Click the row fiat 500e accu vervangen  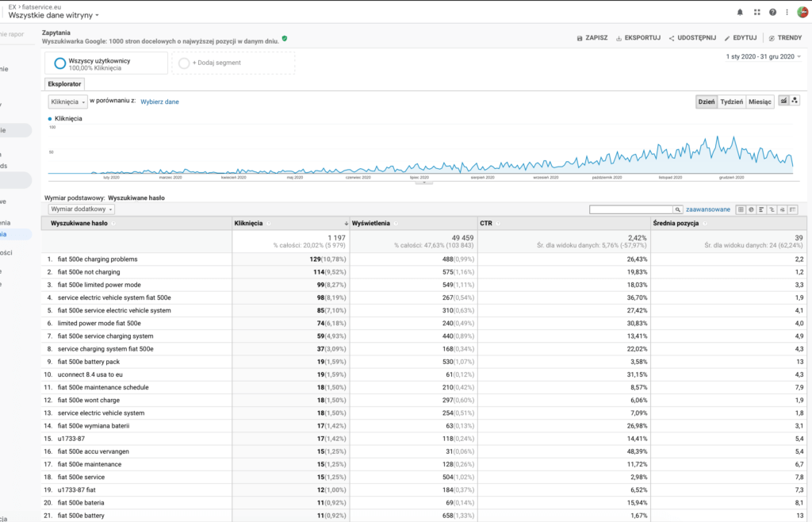(424, 451)
